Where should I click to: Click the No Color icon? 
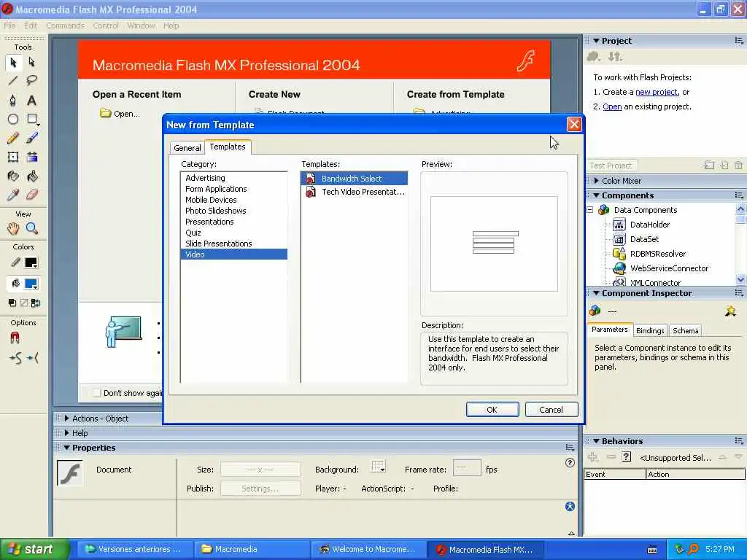[x=24, y=303]
